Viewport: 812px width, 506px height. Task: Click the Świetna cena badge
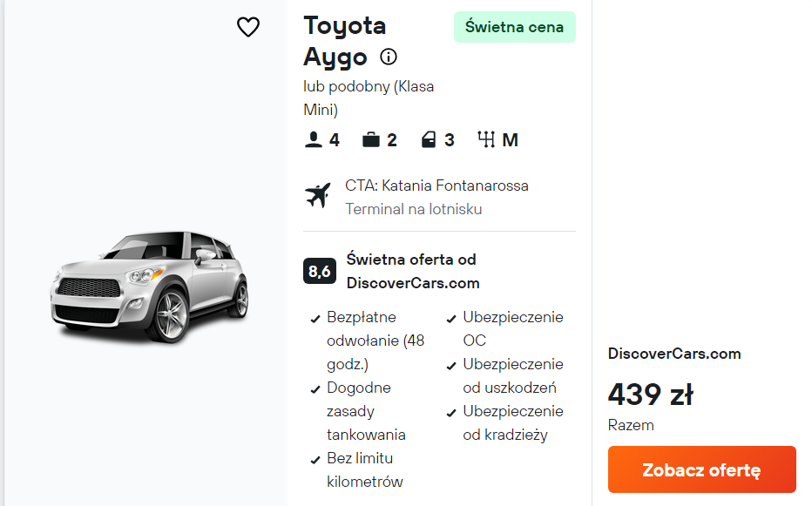pos(514,27)
